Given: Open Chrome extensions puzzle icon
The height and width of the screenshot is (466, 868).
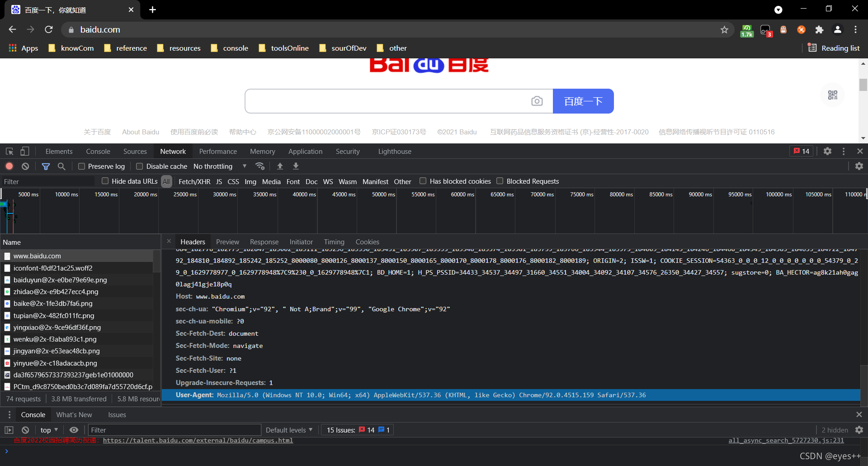Looking at the screenshot, I should click(x=819, y=30).
